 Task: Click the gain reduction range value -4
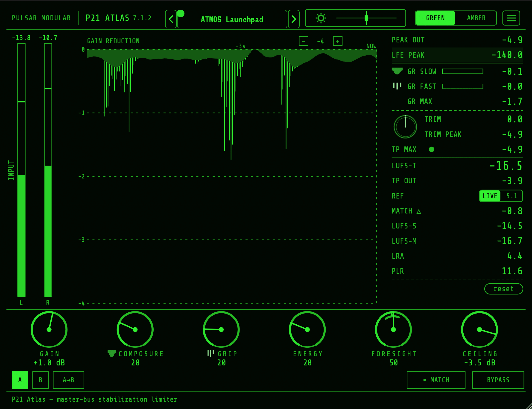[x=320, y=41]
